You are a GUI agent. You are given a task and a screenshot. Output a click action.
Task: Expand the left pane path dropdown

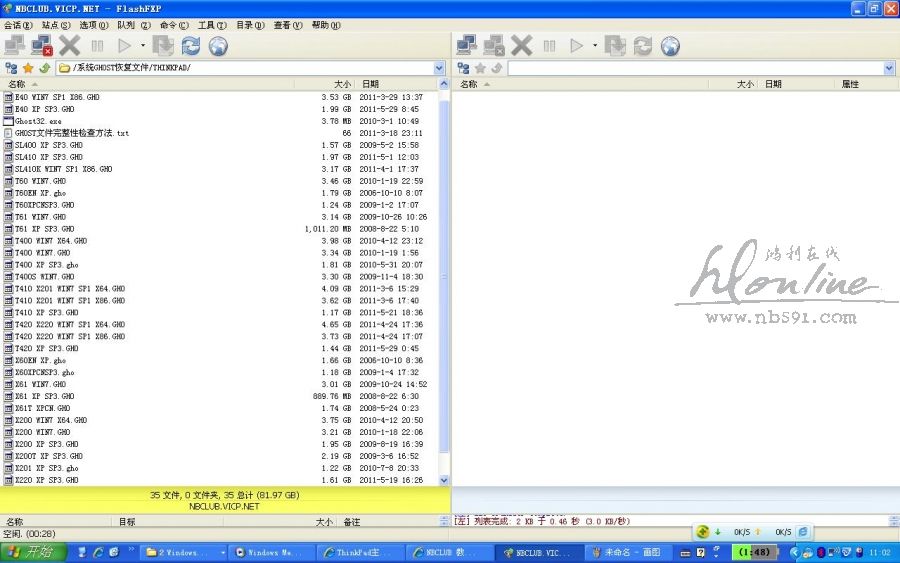point(440,68)
